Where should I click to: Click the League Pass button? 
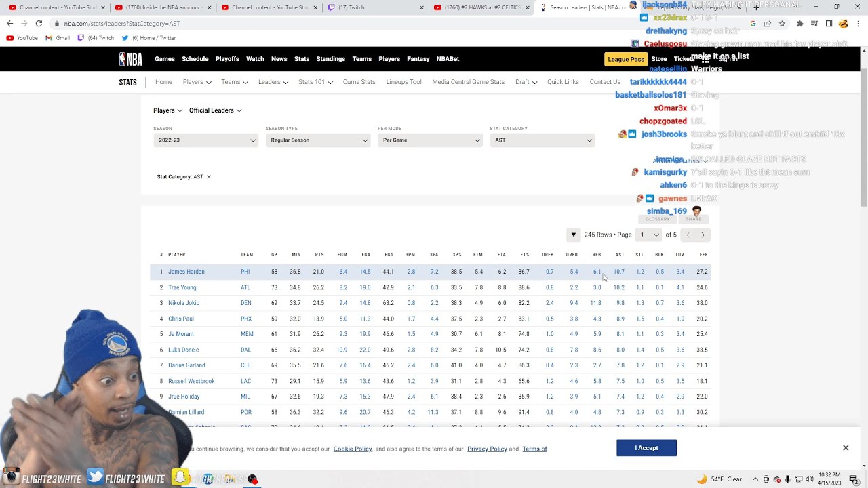click(x=626, y=59)
